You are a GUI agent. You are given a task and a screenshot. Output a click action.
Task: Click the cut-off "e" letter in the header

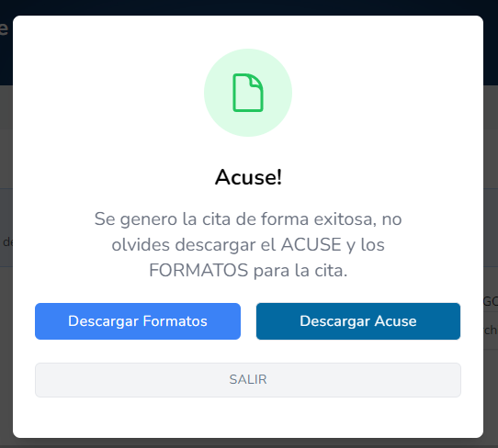point(4,28)
